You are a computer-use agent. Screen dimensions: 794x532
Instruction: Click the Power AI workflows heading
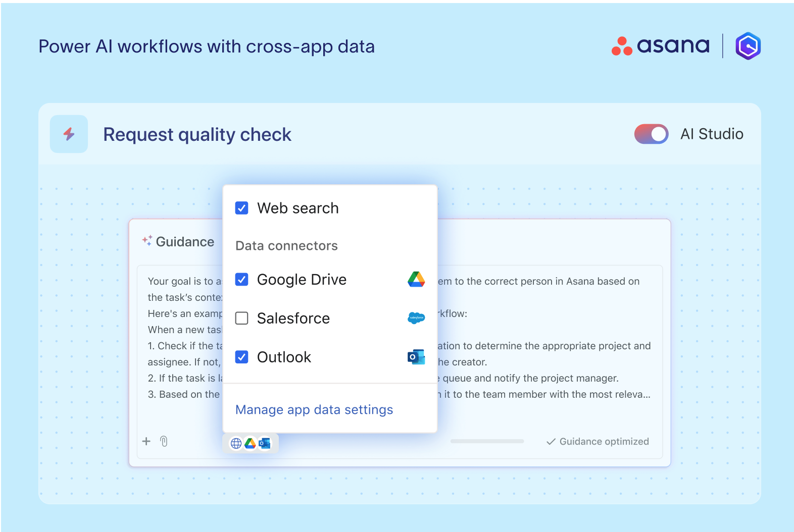(x=207, y=46)
